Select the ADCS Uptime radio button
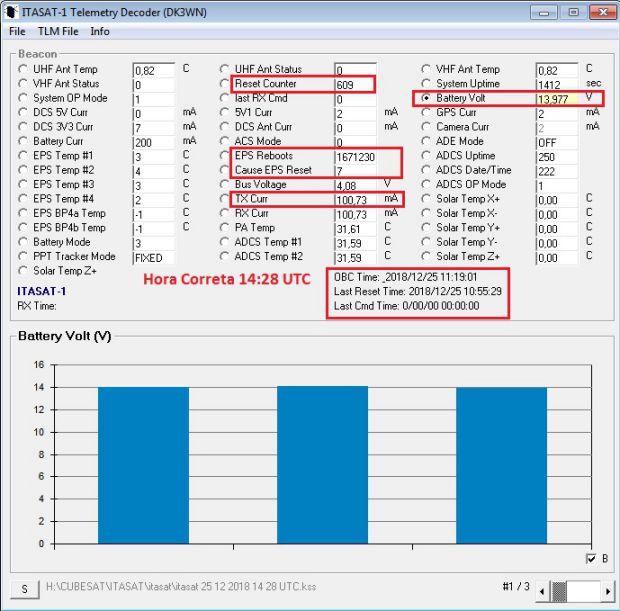Viewport: 620px width, 611px height. point(427,156)
